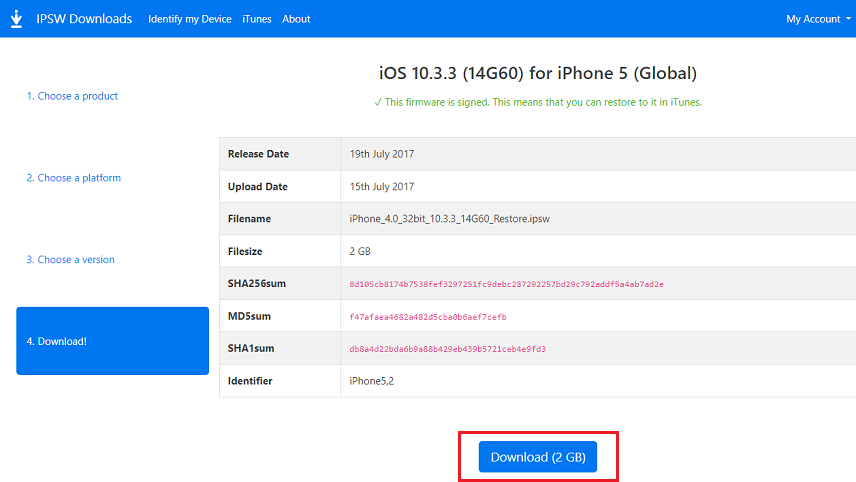856x482 pixels.
Task: Click the SHA1sum row label
Action: coord(251,348)
